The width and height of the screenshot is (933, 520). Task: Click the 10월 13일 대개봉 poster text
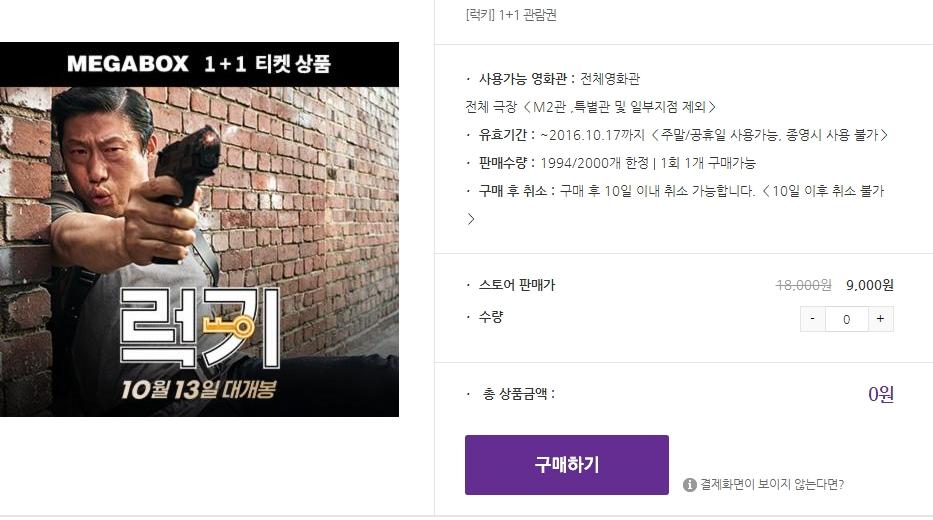pos(199,390)
